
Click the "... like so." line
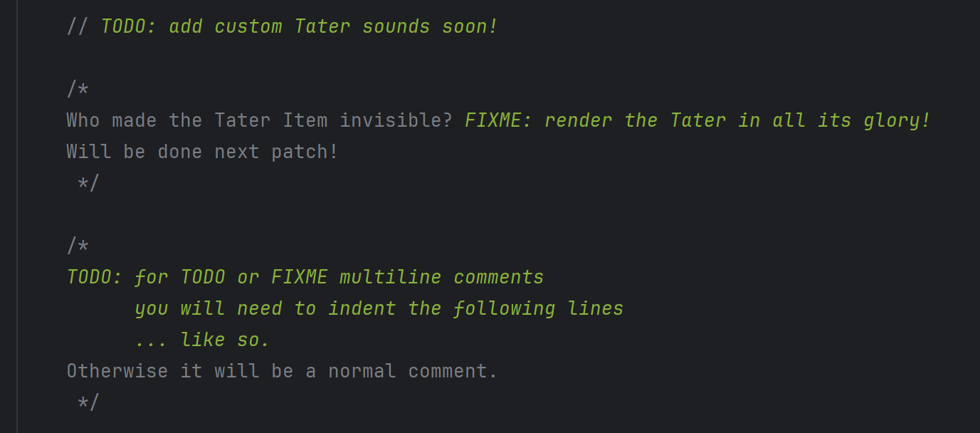pyautogui.click(x=202, y=340)
